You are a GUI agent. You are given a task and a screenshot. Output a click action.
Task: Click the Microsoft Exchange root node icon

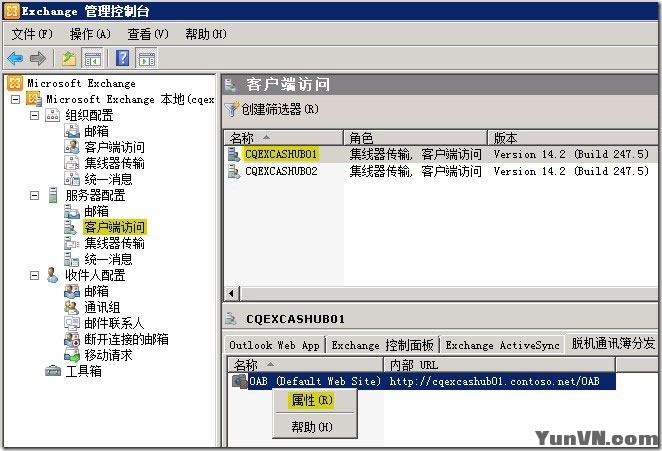point(15,83)
